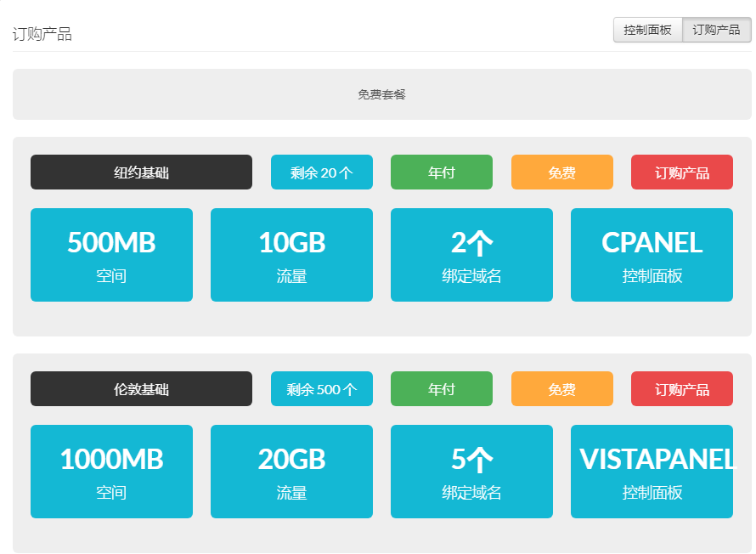Screen dimensions: 756x554
Task: Open the 500MB 空间 tile
Action: point(111,255)
